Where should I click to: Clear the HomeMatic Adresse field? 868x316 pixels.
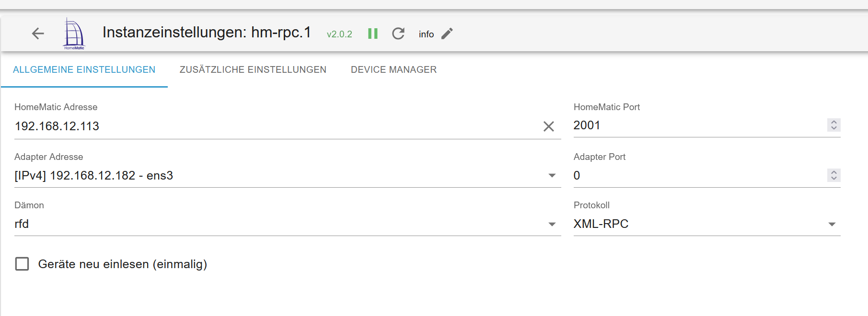click(549, 126)
